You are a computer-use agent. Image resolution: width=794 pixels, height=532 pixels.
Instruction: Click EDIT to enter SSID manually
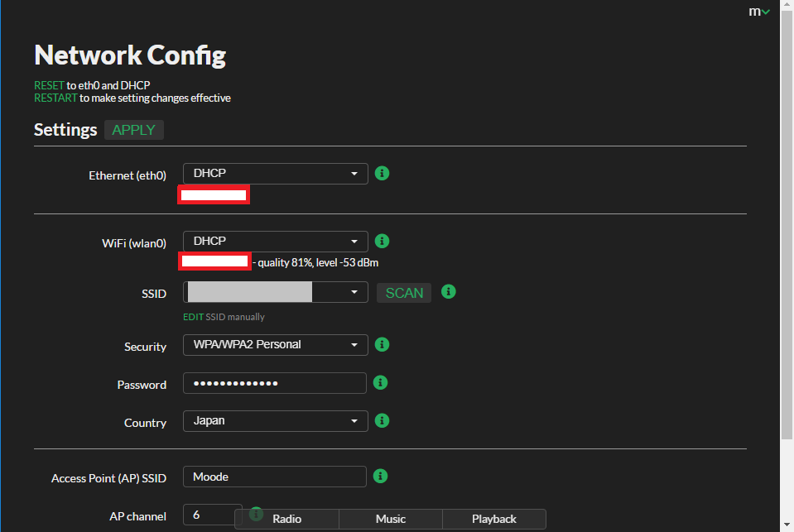(x=193, y=317)
